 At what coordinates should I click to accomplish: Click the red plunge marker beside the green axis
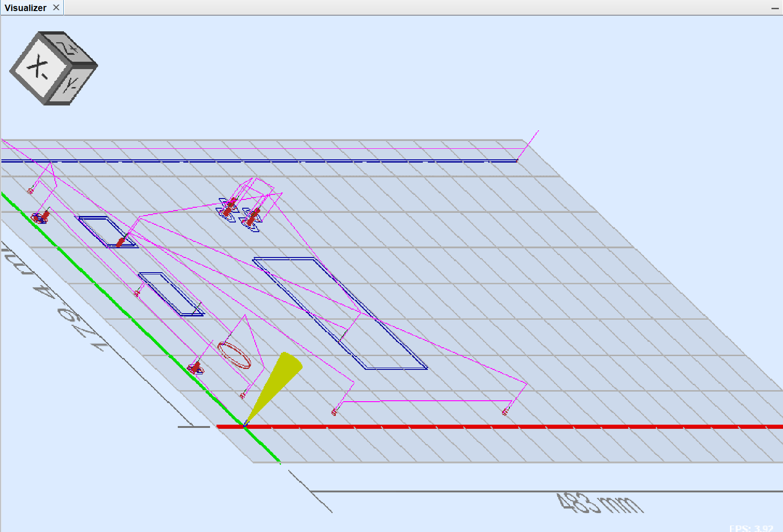[195, 368]
